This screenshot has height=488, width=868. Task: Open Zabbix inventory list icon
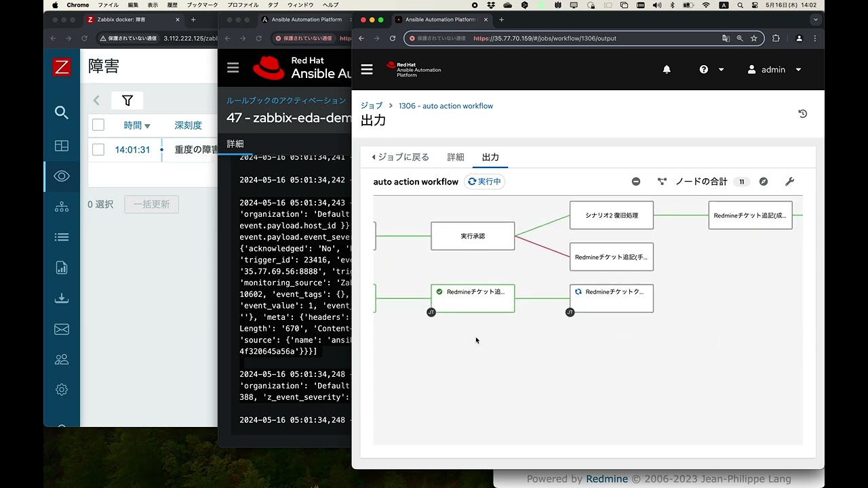[x=62, y=237]
